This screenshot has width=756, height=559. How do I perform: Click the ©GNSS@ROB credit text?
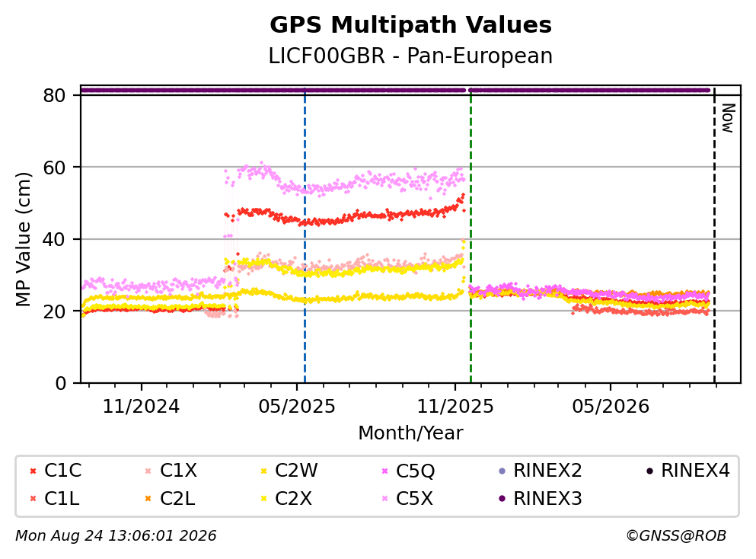tap(676, 536)
